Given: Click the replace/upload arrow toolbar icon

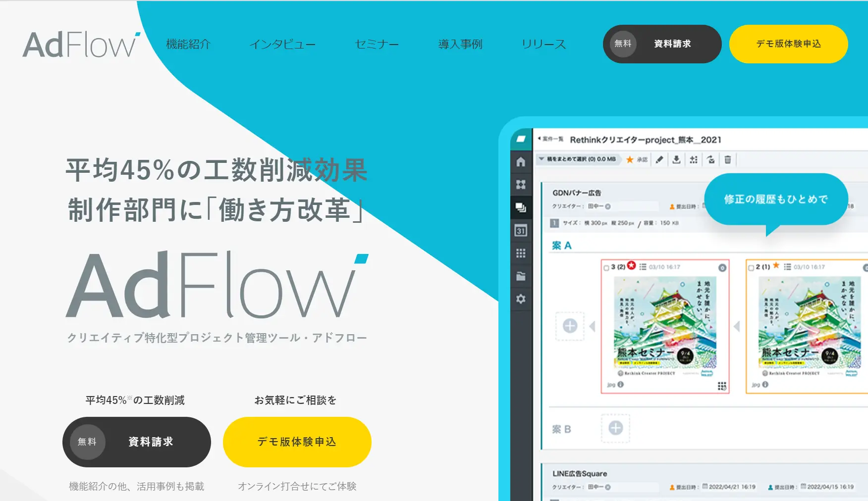Looking at the screenshot, I should [x=711, y=159].
